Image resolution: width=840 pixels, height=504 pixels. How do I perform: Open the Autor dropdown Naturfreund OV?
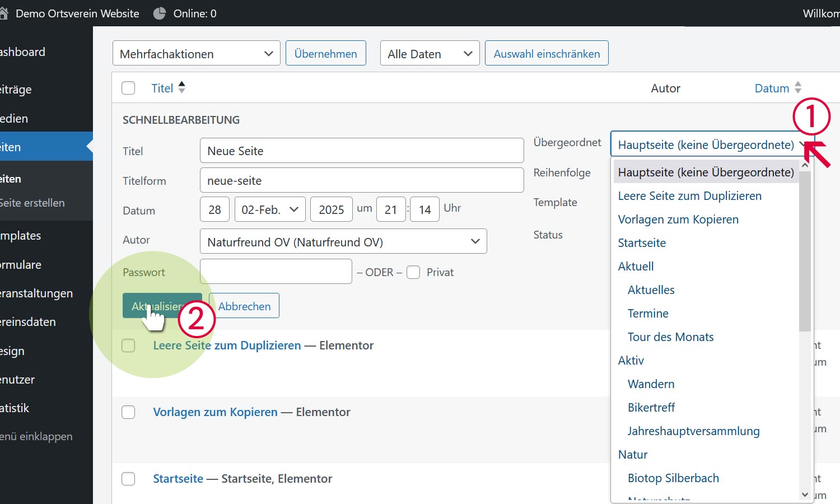(x=343, y=241)
